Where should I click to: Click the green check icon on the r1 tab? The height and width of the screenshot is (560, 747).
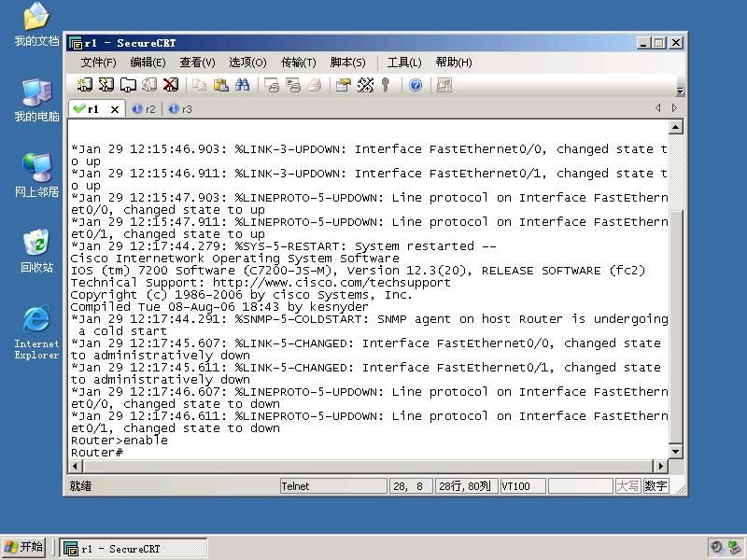click(79, 108)
